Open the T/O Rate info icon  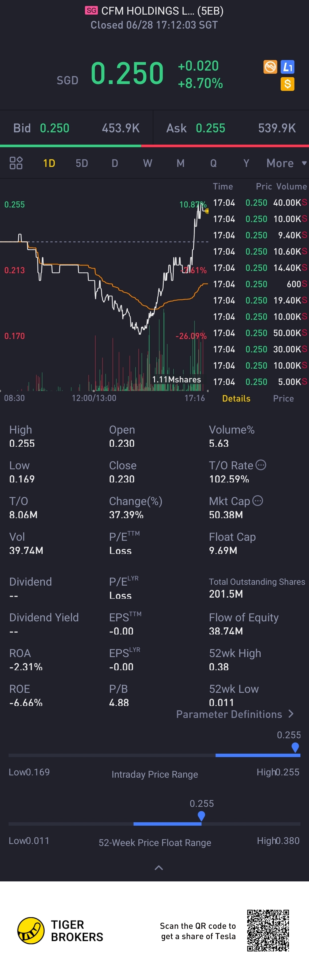pyautogui.click(x=261, y=465)
